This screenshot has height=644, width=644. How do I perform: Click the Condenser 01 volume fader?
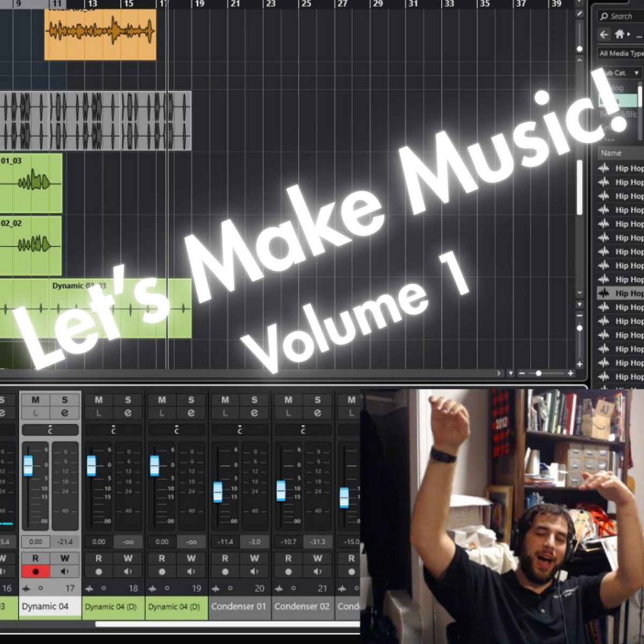[x=218, y=492]
